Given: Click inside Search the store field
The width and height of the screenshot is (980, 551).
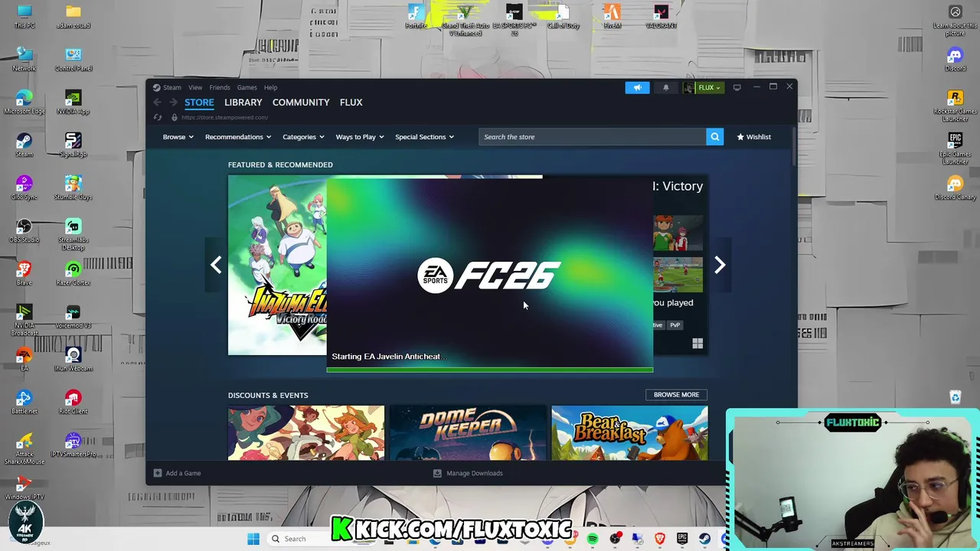Looking at the screenshot, I should click(592, 137).
